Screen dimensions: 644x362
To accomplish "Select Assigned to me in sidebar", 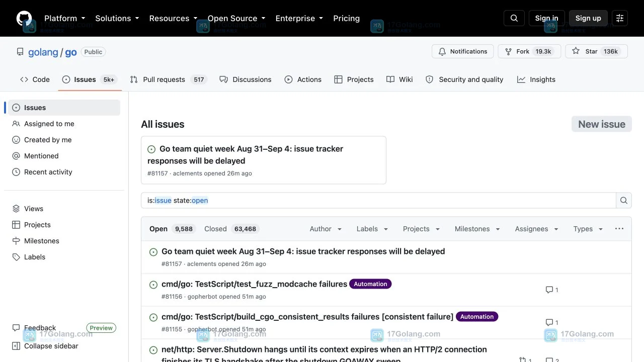I will tap(64, 124).
